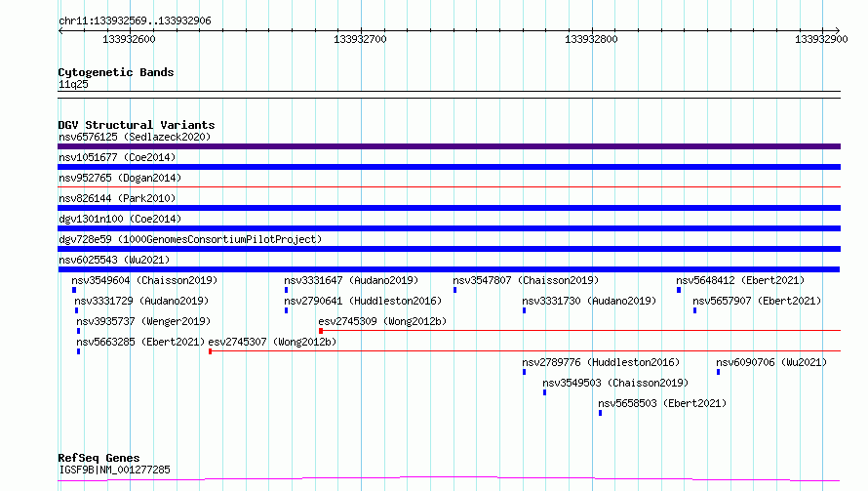Click blue marker under nsv5657907
Image resolution: width=868 pixels, height=491 pixels.
click(694, 310)
